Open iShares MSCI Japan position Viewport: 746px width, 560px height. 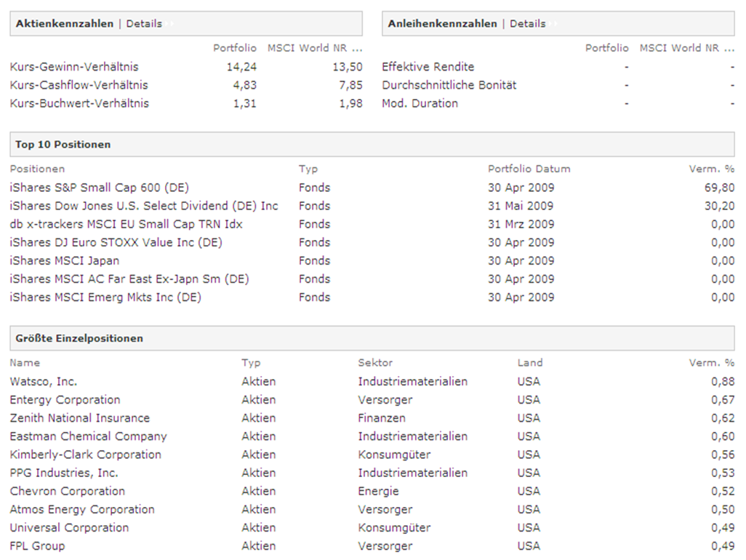pos(64,261)
